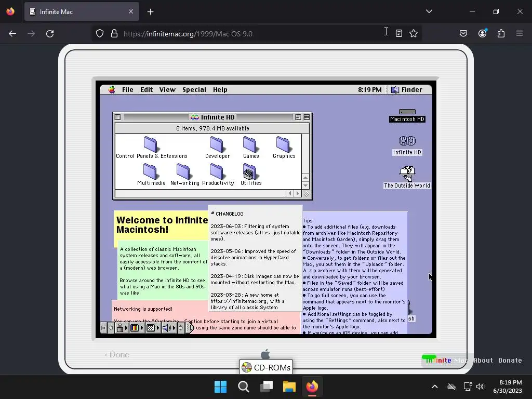This screenshot has width=532, height=399.
Task: Open the Apple menu in the Mac menu bar
Action: (x=112, y=89)
